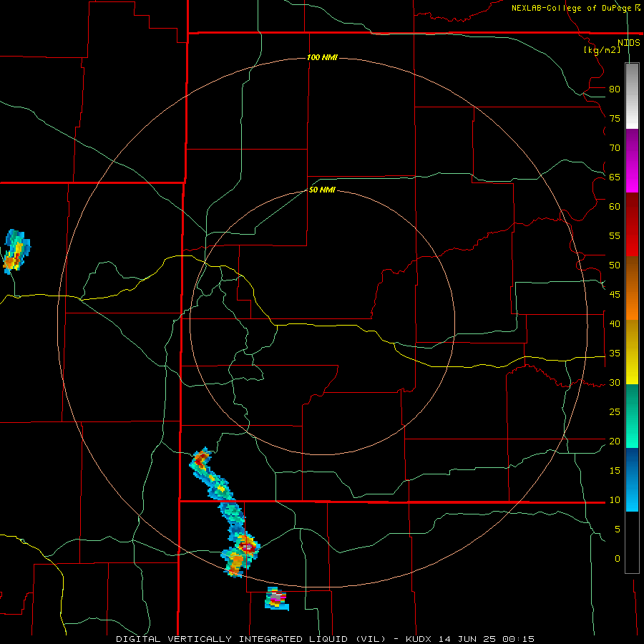The height and width of the screenshot is (644, 644).
Task: Pick the green segment of the color bar
Action: tap(632, 416)
